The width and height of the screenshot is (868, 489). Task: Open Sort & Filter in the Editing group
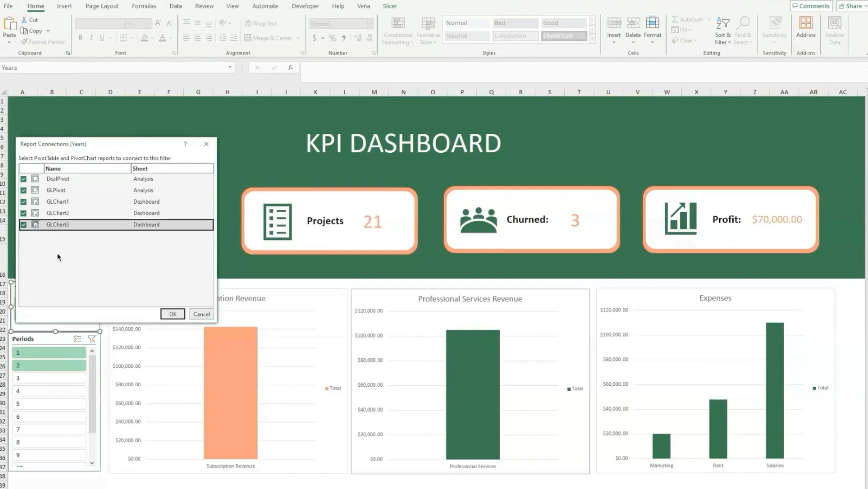coord(722,31)
